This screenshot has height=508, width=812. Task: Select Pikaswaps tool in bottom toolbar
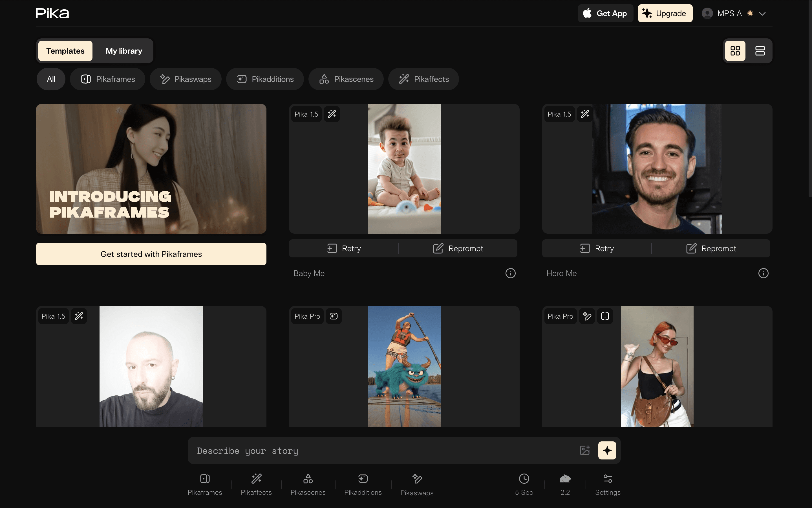pyautogui.click(x=417, y=485)
